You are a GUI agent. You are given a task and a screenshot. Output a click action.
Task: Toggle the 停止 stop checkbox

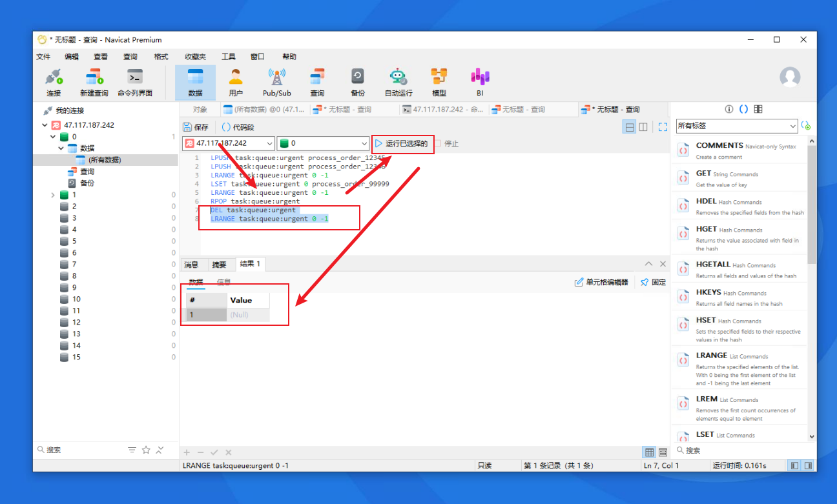point(437,143)
